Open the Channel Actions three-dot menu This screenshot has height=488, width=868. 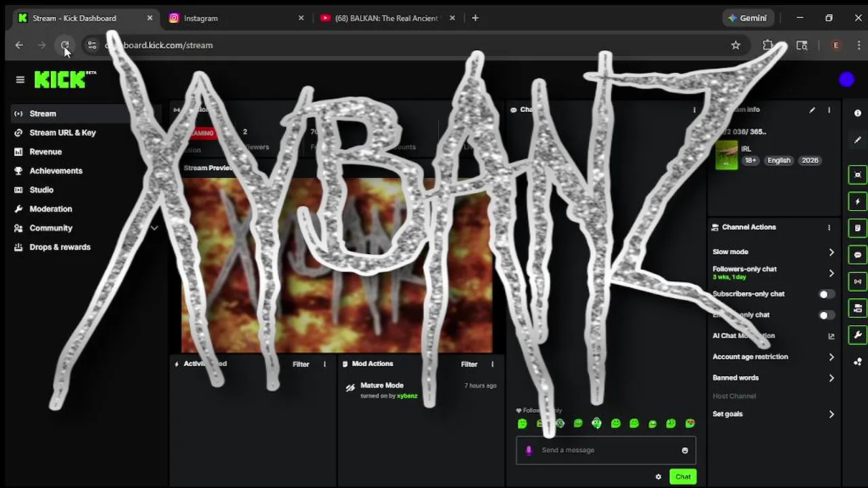point(829,228)
